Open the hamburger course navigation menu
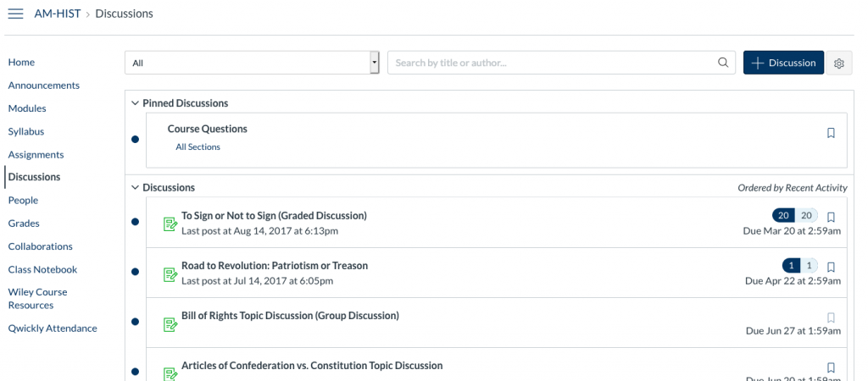868x381 pixels. [x=15, y=14]
